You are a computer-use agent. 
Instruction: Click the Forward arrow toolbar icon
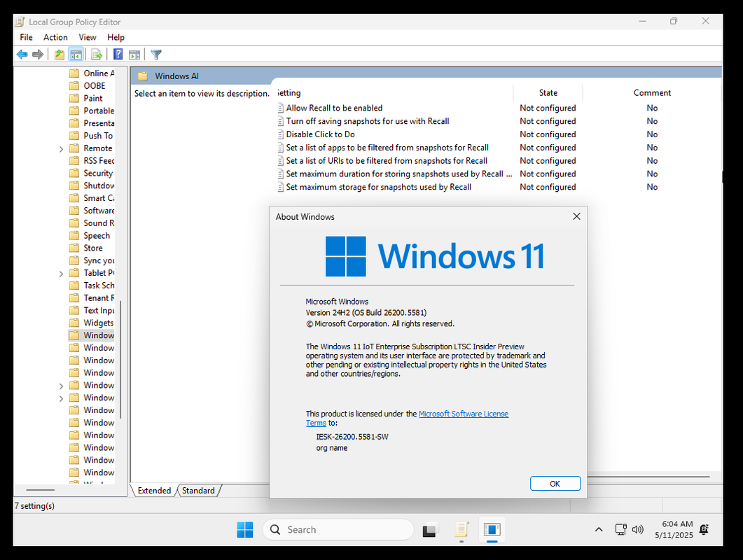(38, 55)
